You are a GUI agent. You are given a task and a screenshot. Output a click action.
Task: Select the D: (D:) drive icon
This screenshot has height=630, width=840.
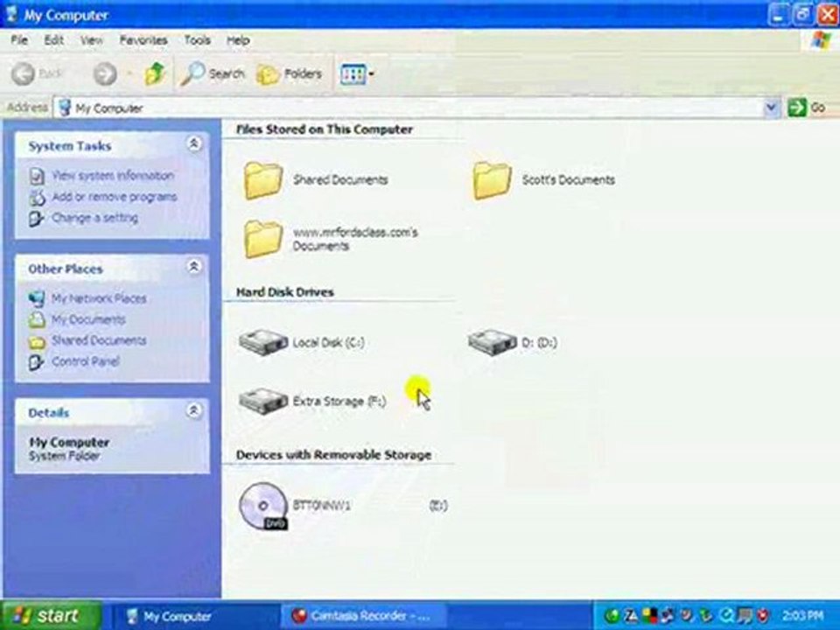click(x=492, y=342)
